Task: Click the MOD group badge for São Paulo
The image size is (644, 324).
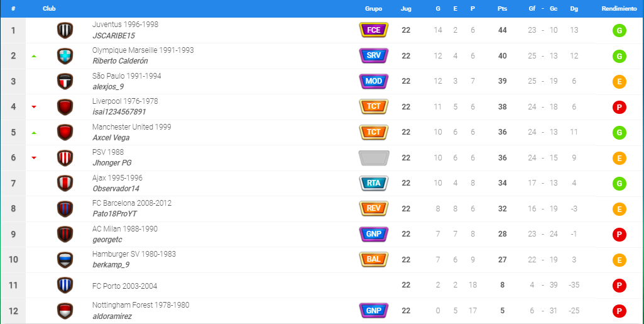Action: pyautogui.click(x=374, y=81)
